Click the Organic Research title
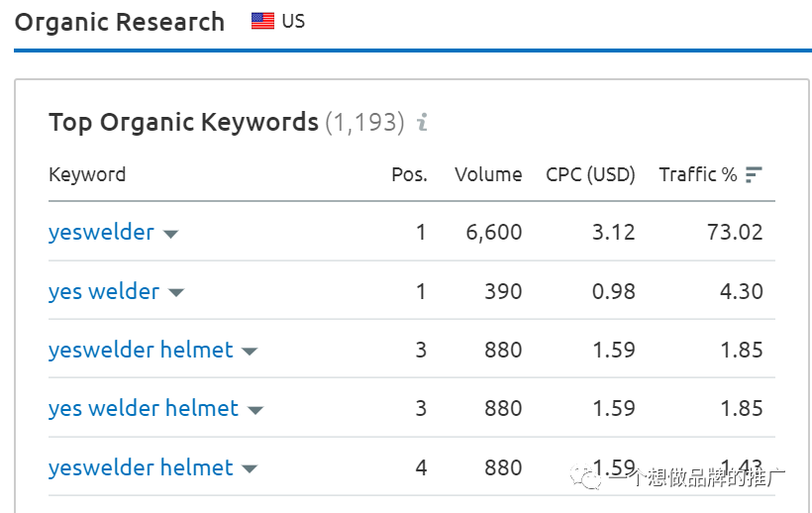Screen dimensions: 812x513 click(120, 22)
